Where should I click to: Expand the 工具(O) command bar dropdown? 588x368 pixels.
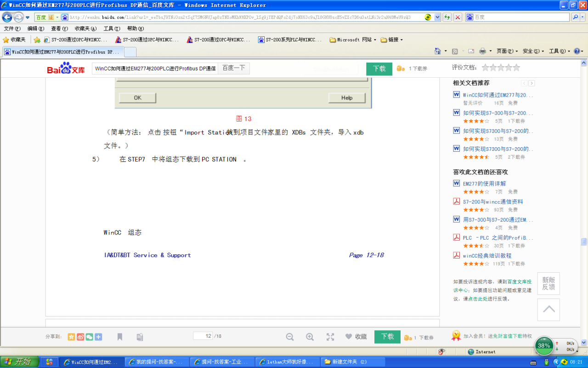(560, 51)
